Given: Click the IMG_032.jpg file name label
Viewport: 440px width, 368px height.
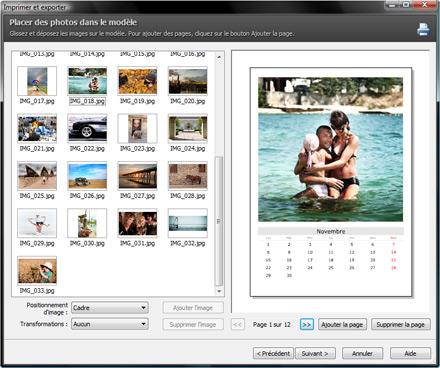Looking at the screenshot, I should click(188, 243).
